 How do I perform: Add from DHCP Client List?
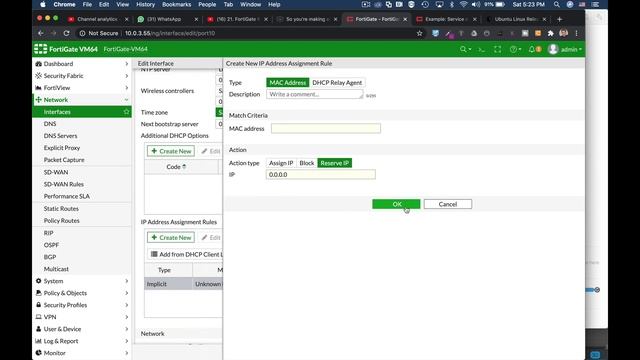click(187, 254)
